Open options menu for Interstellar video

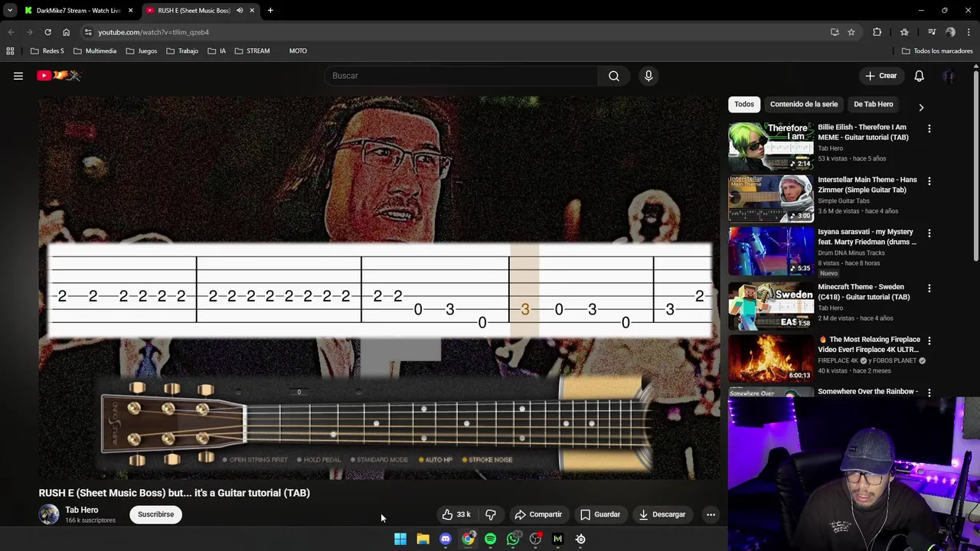click(x=929, y=181)
